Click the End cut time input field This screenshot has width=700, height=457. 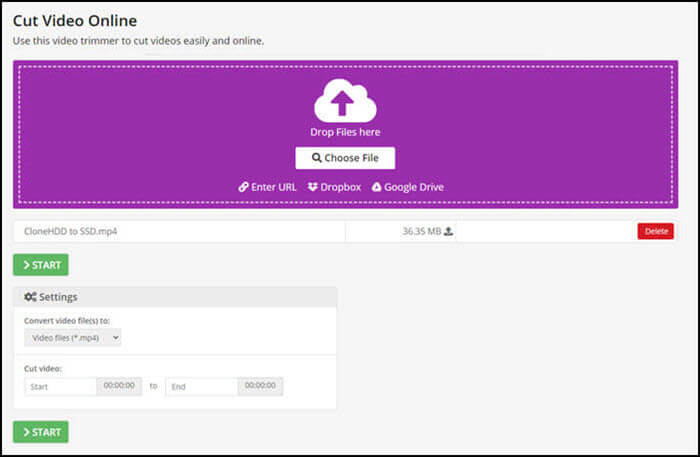[201, 386]
